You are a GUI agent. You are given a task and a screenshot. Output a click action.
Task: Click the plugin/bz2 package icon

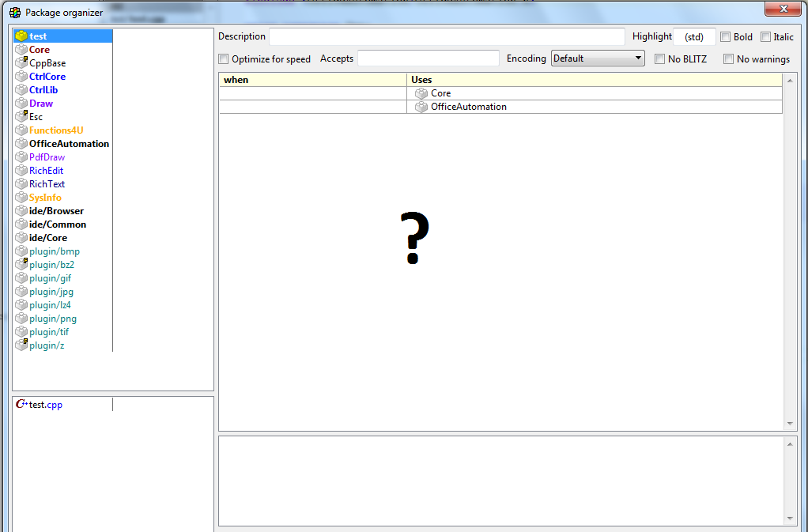pos(21,265)
